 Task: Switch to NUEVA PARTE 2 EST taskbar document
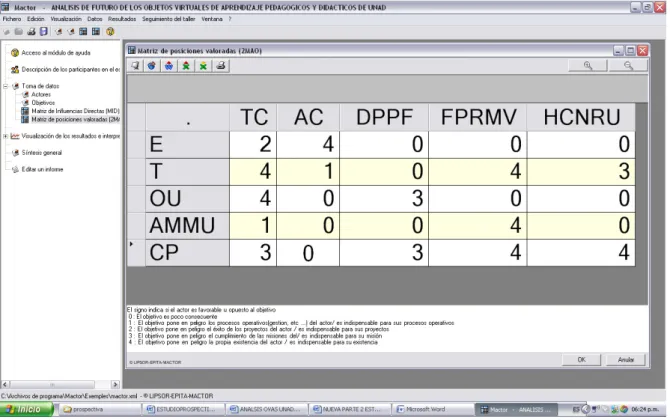[349, 409]
